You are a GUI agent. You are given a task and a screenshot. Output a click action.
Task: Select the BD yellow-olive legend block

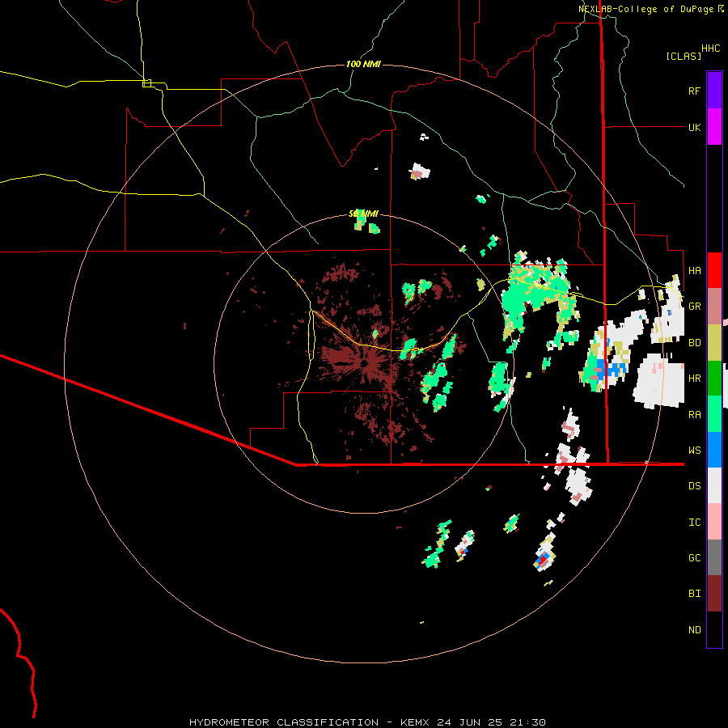(714, 342)
